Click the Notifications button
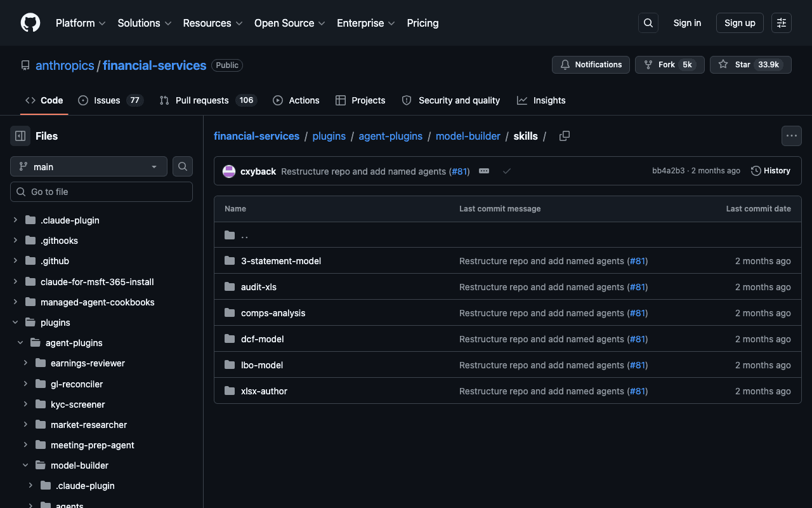 [x=591, y=65]
